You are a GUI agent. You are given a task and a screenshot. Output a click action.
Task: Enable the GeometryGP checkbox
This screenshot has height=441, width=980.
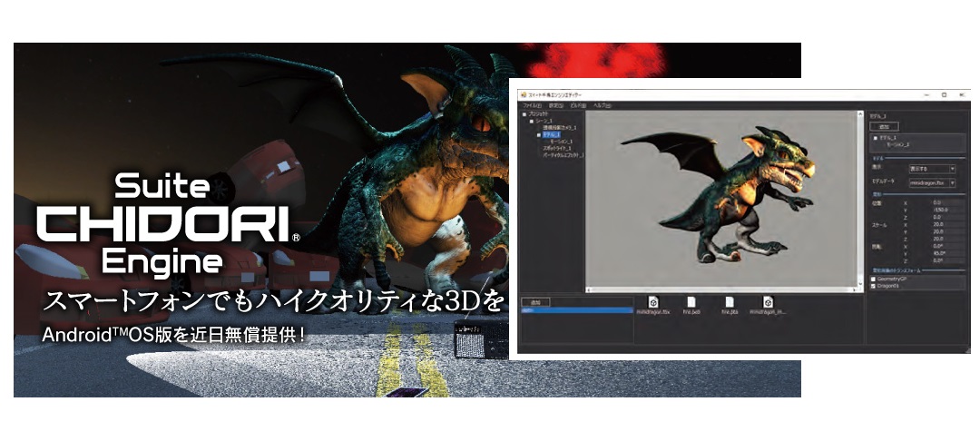[874, 279]
